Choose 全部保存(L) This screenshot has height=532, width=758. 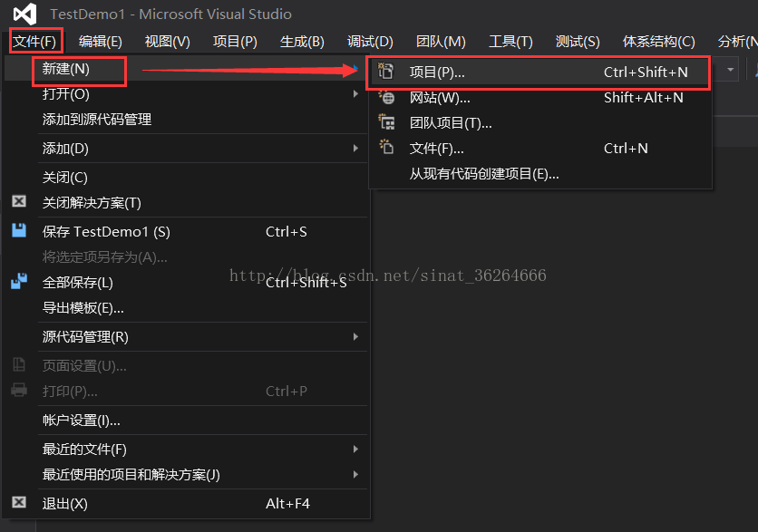click(186, 282)
